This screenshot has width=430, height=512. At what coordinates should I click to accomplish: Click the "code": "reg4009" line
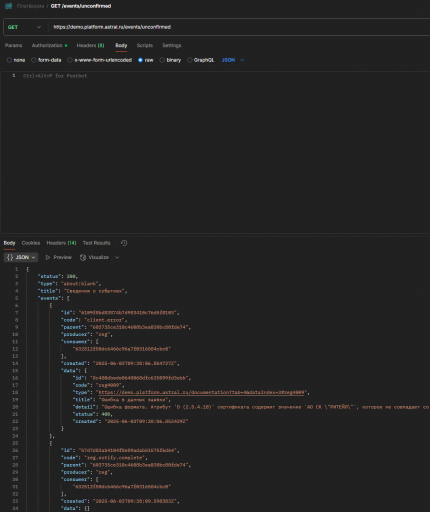pyautogui.click(x=98, y=385)
